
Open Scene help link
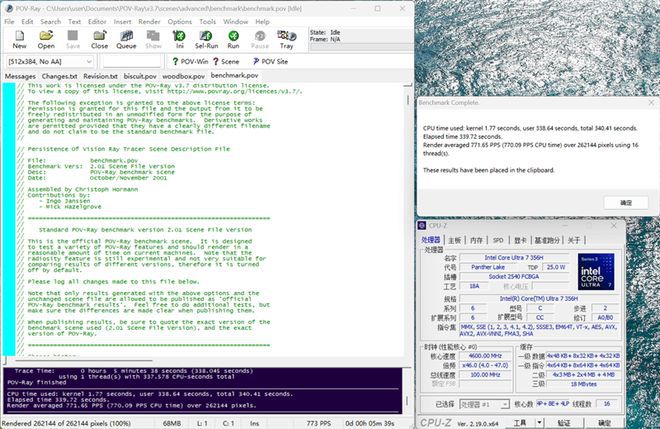tap(226, 61)
